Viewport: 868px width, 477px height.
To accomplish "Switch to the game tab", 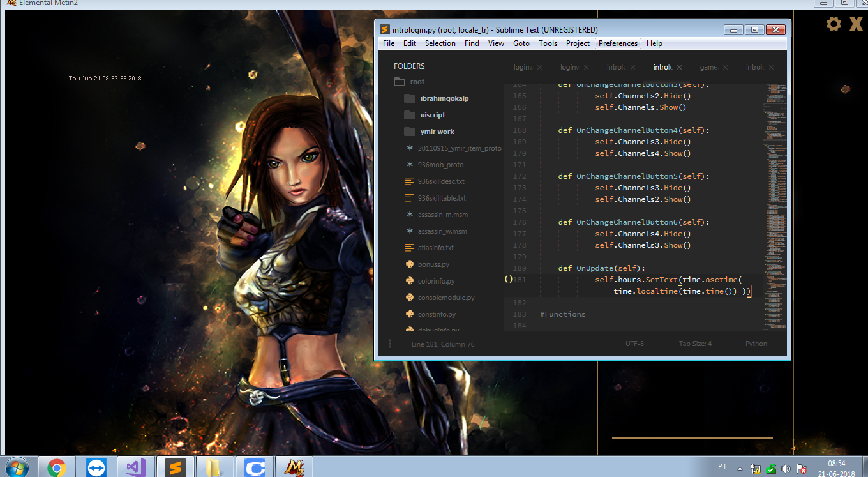I will [708, 67].
